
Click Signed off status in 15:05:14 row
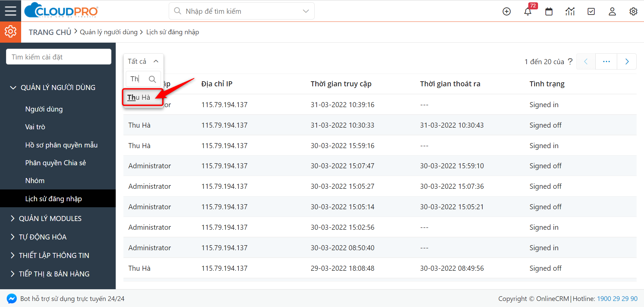pos(545,207)
